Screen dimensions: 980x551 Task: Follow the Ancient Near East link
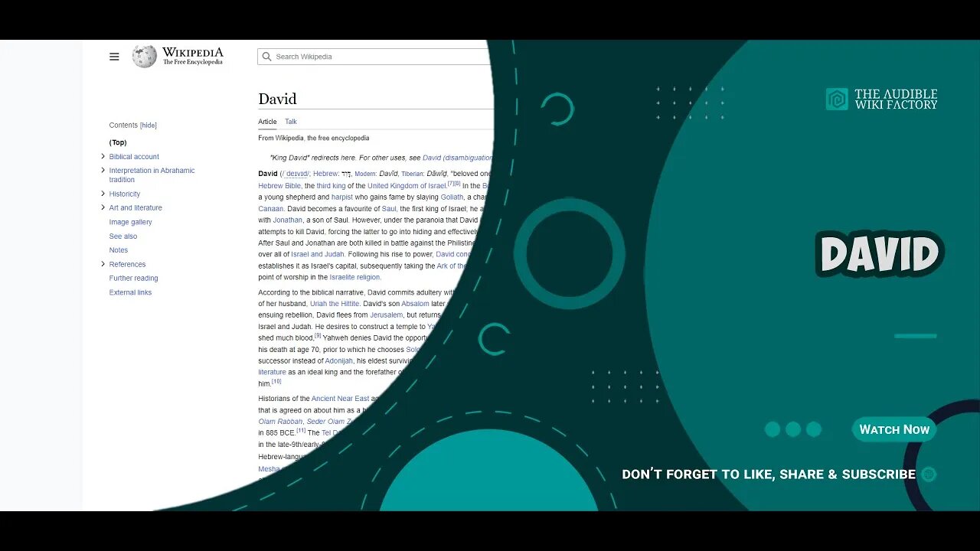[x=340, y=399]
